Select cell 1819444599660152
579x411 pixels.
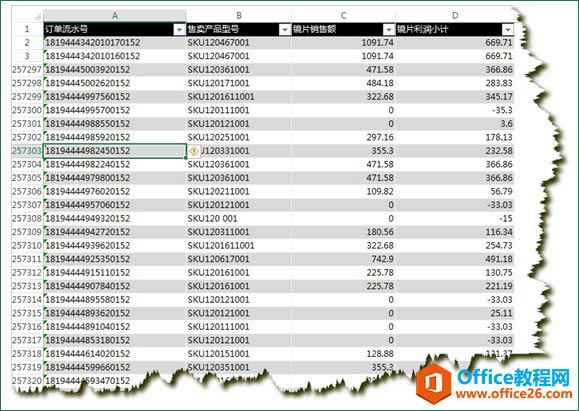115,367
